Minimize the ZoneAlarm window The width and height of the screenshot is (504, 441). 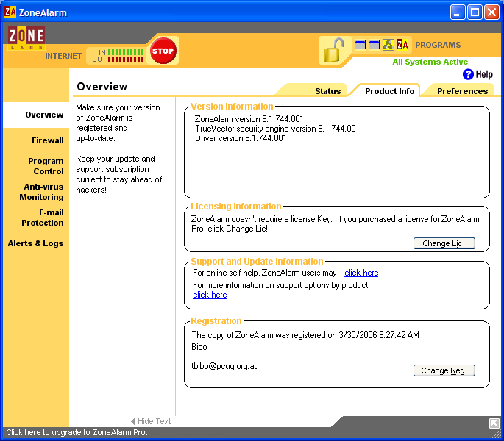[458, 12]
